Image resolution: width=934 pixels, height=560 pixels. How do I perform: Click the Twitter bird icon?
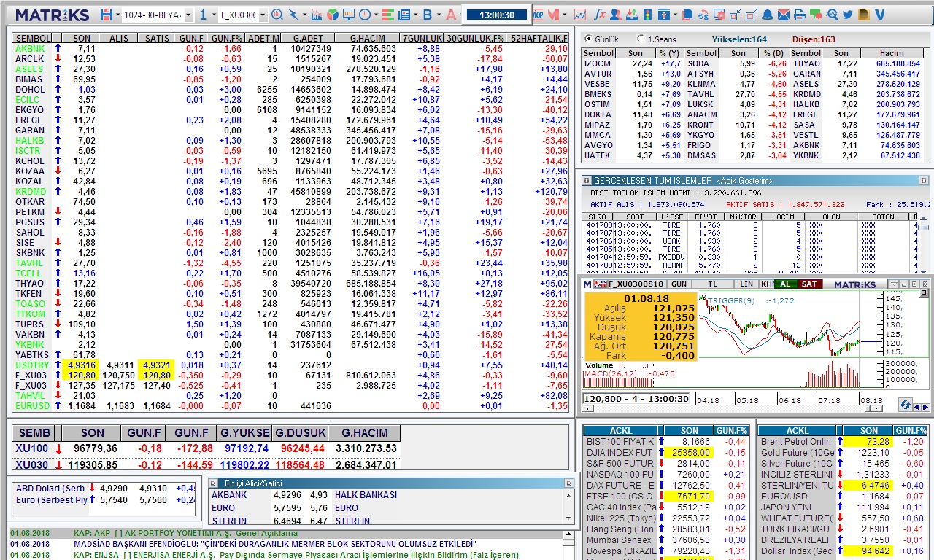click(848, 15)
